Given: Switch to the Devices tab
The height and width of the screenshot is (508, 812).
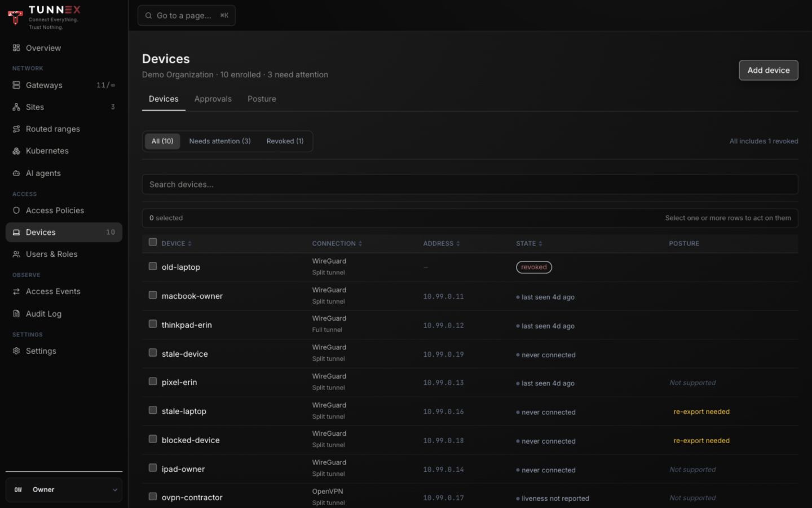Looking at the screenshot, I should tap(164, 99).
